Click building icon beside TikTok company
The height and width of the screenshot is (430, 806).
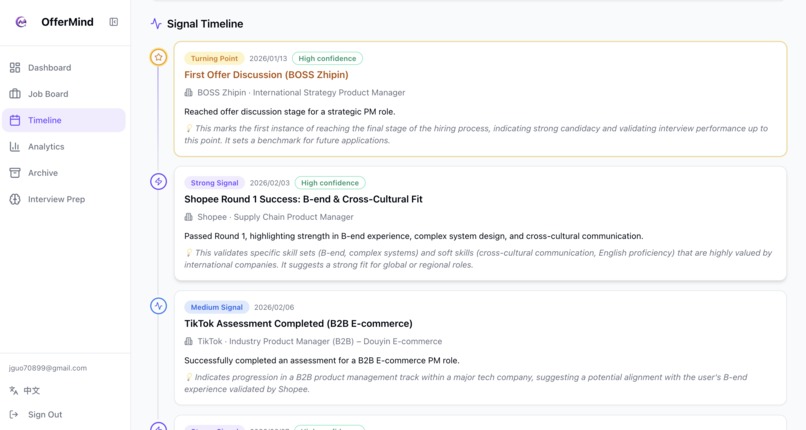[189, 341]
